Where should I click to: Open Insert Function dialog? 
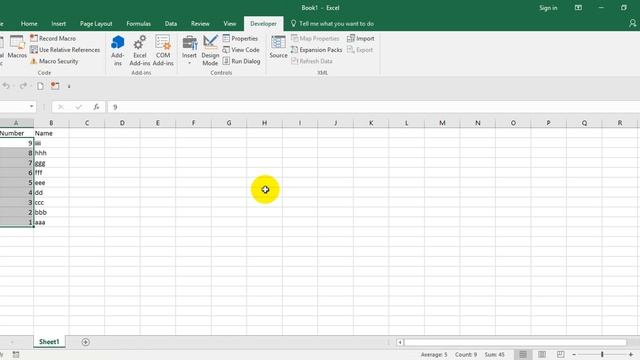click(x=96, y=107)
